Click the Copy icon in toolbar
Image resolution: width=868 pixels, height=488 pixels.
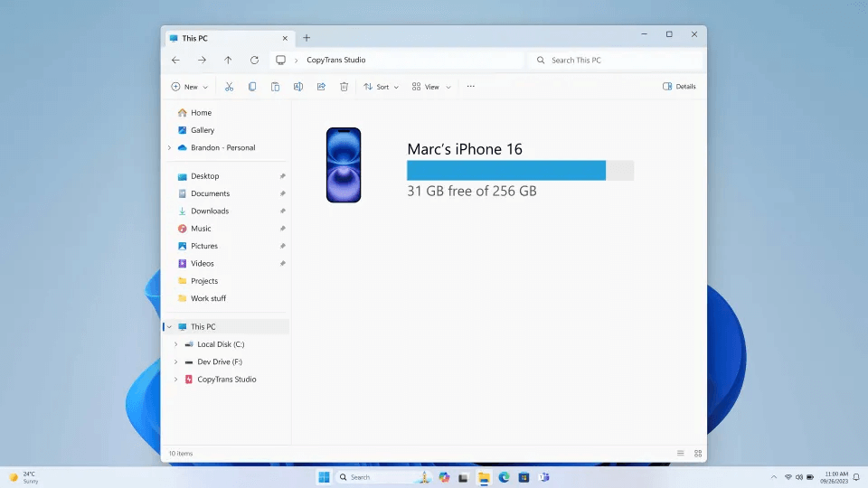(x=252, y=87)
